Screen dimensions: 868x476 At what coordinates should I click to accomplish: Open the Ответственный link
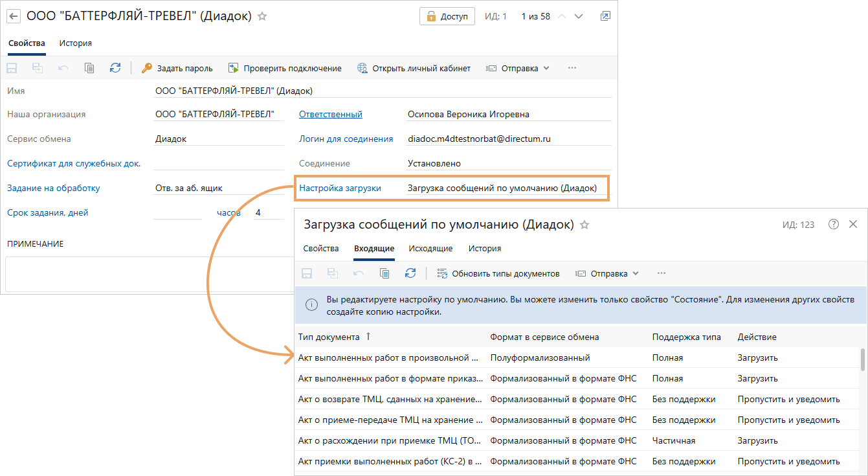click(x=330, y=115)
